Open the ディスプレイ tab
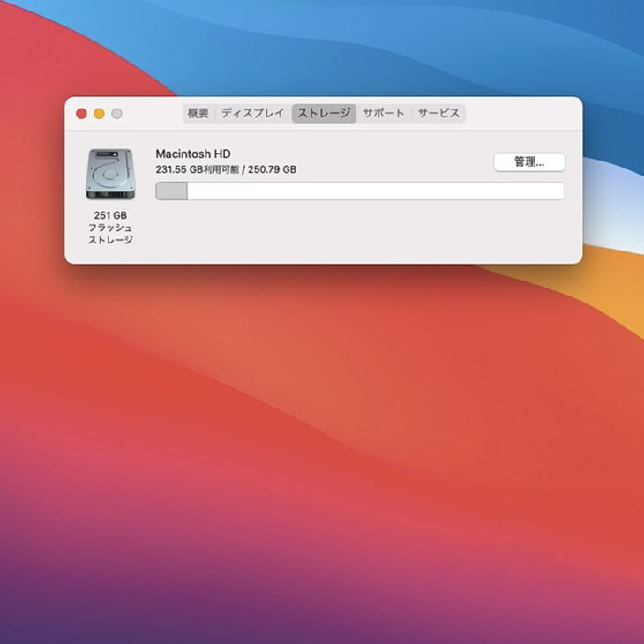 click(x=253, y=113)
